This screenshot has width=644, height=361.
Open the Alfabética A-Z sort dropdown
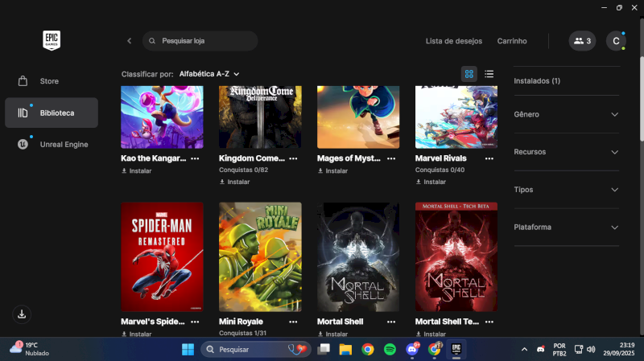pos(209,74)
